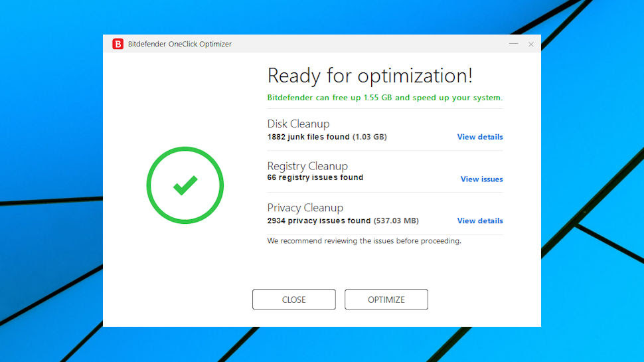This screenshot has height=362, width=644.
Task: Click the green checkmark circle icon
Action: (x=185, y=185)
